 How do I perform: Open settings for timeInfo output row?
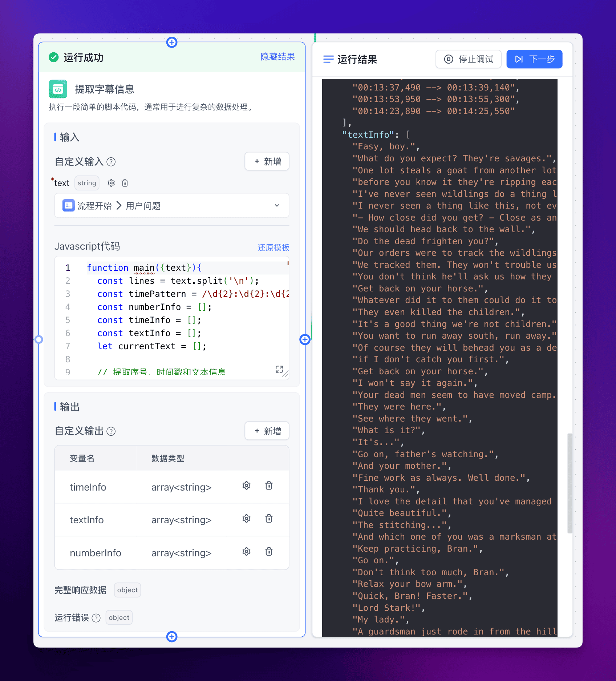pyautogui.click(x=247, y=486)
